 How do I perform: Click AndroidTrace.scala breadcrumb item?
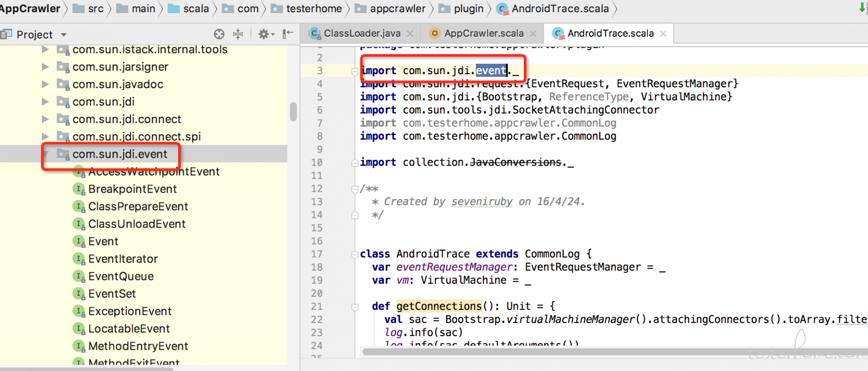tap(553, 9)
